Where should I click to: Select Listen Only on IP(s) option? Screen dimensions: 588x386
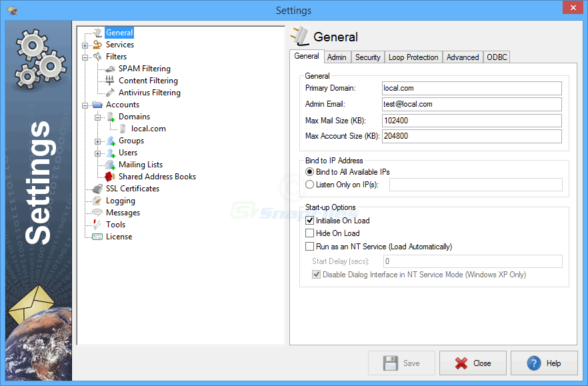point(309,185)
